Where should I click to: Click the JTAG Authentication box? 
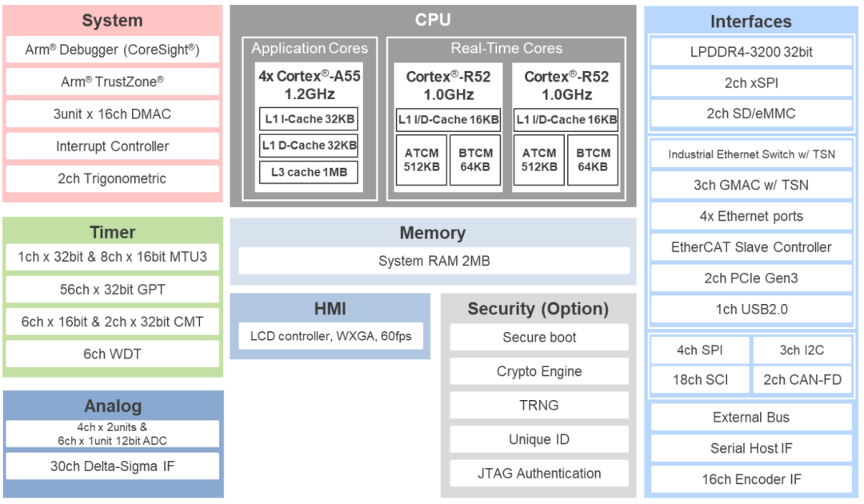pyautogui.click(x=539, y=474)
